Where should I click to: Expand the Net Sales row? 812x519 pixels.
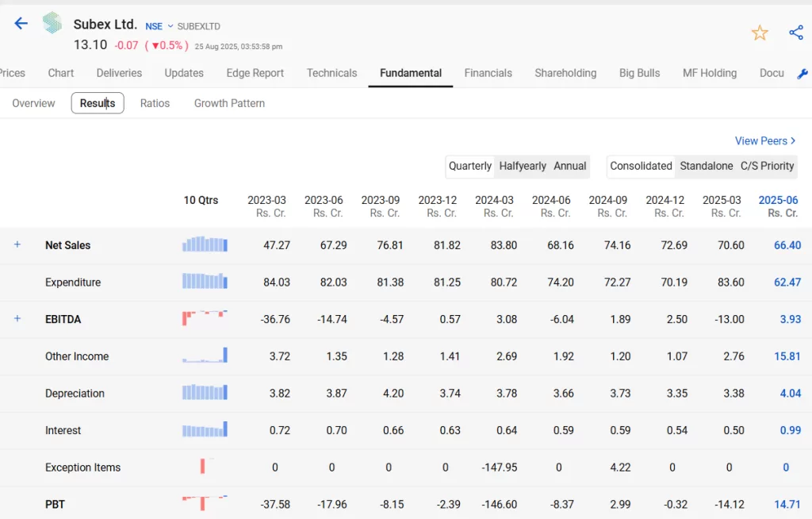click(17, 244)
